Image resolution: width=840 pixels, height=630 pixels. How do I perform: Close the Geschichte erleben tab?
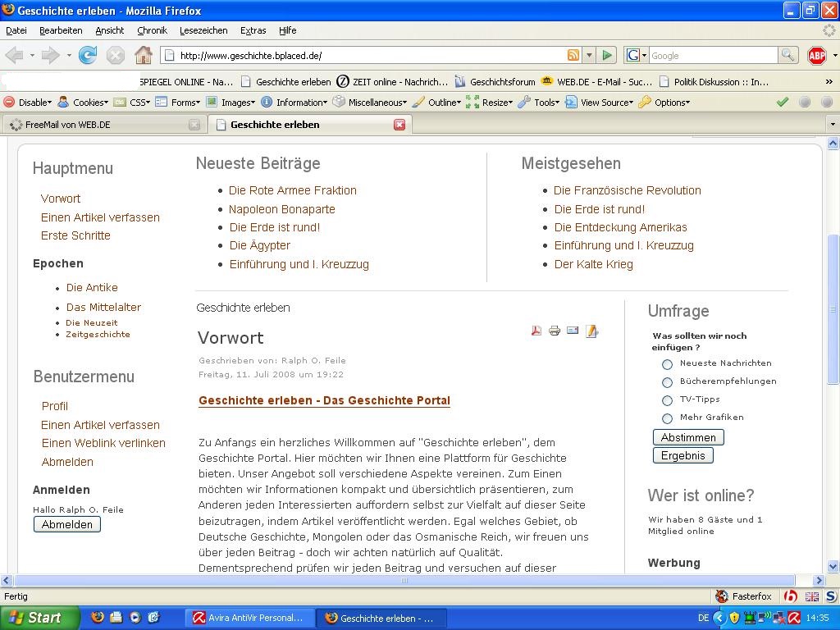click(x=399, y=125)
